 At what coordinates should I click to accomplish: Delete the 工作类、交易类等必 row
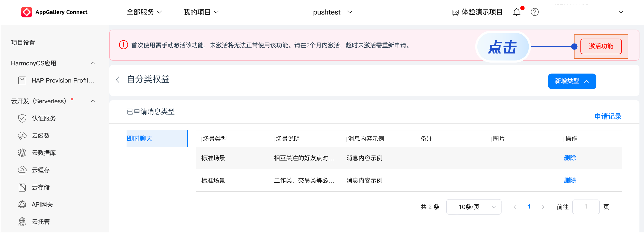[x=570, y=180]
